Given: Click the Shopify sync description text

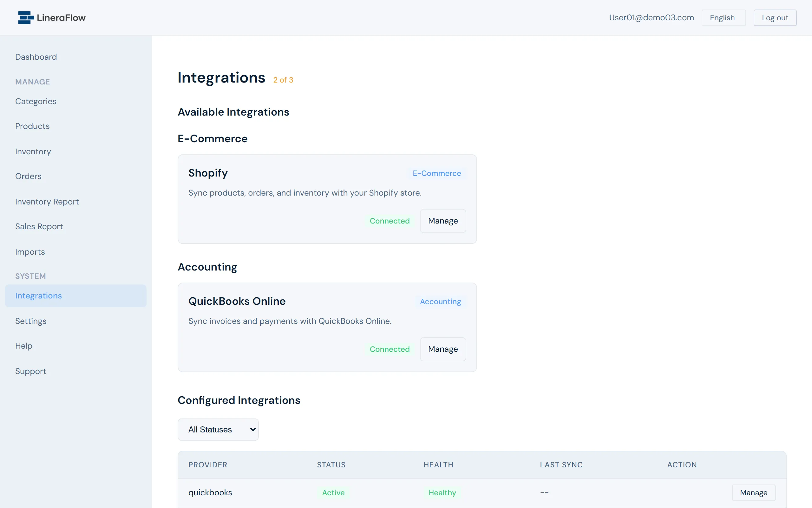Looking at the screenshot, I should (305, 193).
